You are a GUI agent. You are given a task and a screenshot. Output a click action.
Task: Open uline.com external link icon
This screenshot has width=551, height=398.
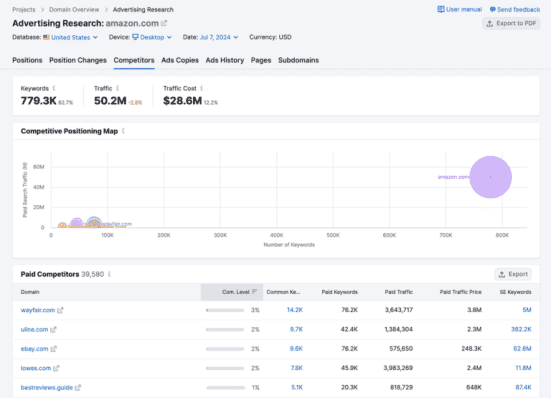coord(53,330)
